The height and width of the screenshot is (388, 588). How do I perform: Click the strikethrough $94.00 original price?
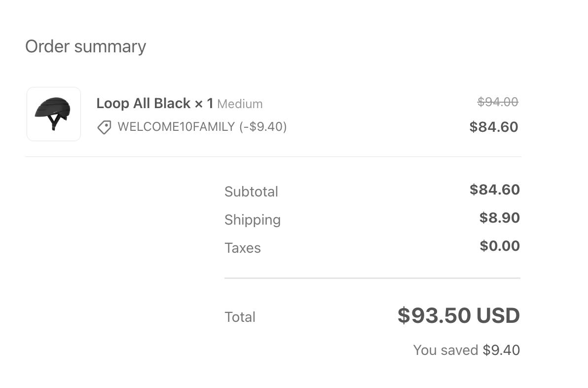pyautogui.click(x=497, y=102)
